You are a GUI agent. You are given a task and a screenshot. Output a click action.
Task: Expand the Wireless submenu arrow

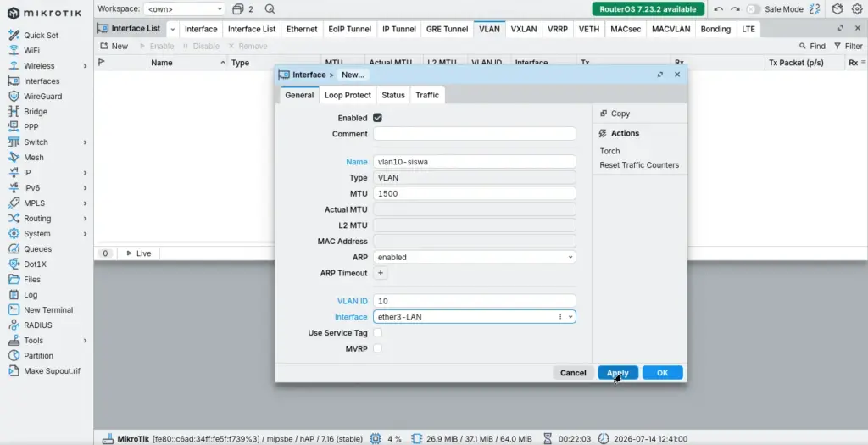click(86, 66)
